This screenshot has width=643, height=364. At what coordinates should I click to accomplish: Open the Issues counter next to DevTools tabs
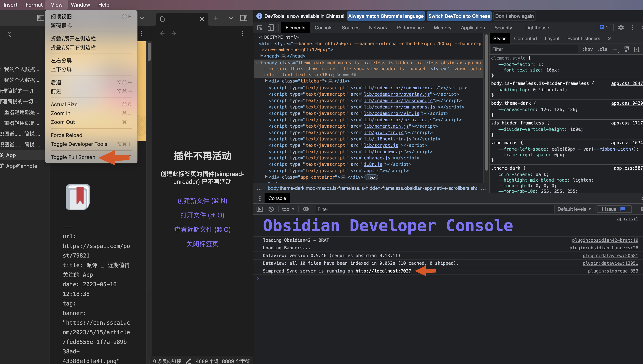coord(604,28)
